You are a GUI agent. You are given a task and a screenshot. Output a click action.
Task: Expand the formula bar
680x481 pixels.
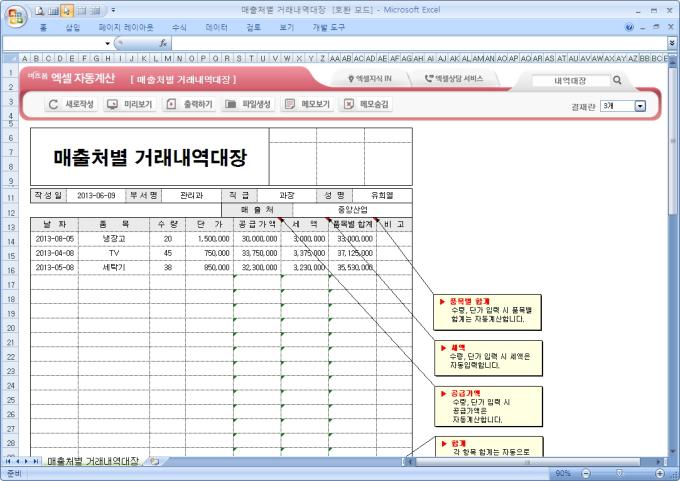(671, 44)
